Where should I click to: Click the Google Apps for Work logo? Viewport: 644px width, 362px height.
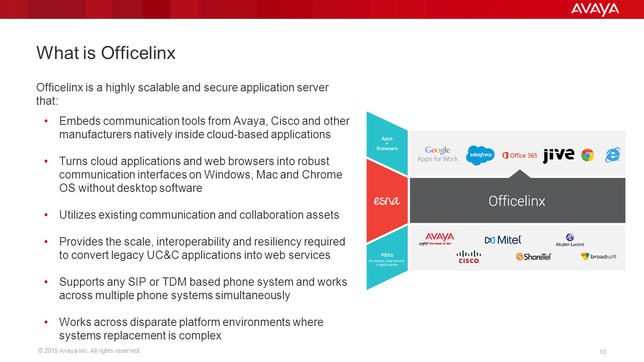click(437, 155)
